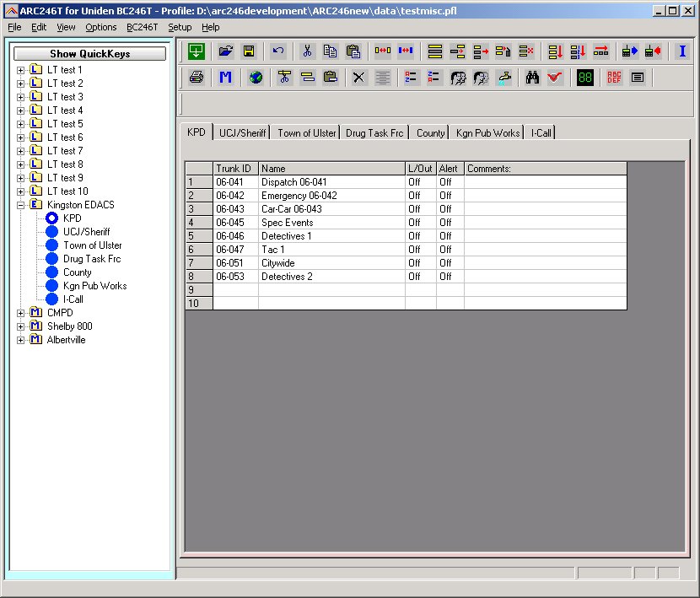Print using the printer icon
Image resolution: width=700 pixels, height=598 pixels.
tap(197, 78)
